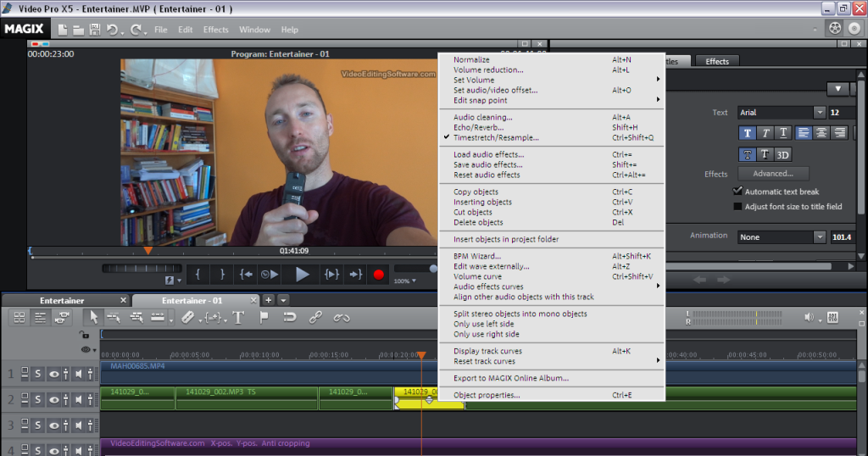The width and height of the screenshot is (868, 456).
Task: Open the dropdown arrow next to project tabs
Action: [283, 300]
